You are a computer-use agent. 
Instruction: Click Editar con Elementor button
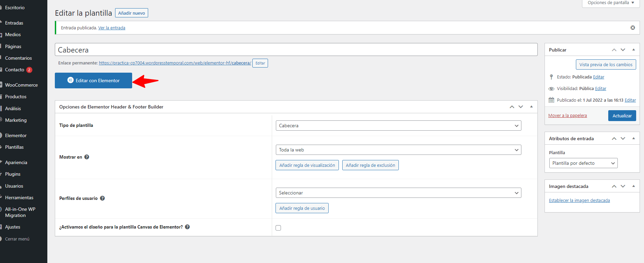93,81
